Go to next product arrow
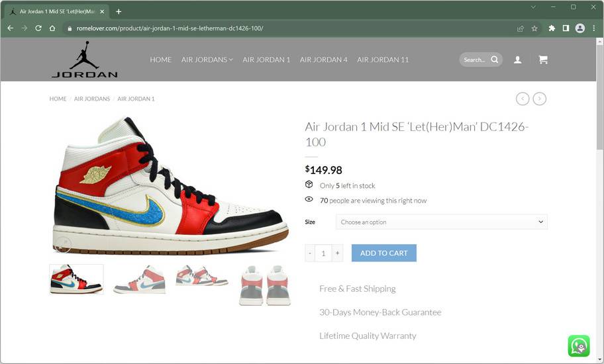 pyautogui.click(x=539, y=99)
